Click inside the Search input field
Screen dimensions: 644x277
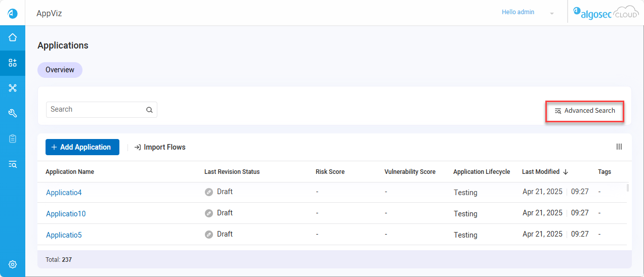click(96, 110)
